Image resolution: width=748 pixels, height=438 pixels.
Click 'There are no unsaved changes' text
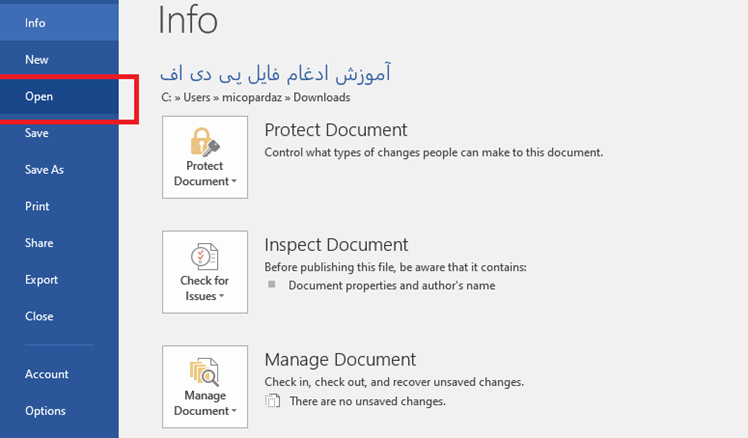point(367,401)
